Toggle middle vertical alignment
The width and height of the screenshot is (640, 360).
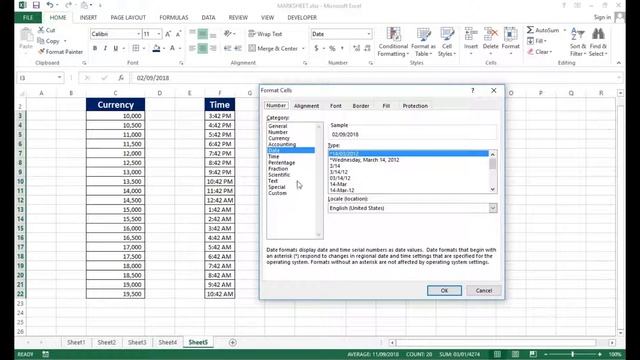coord(202,34)
